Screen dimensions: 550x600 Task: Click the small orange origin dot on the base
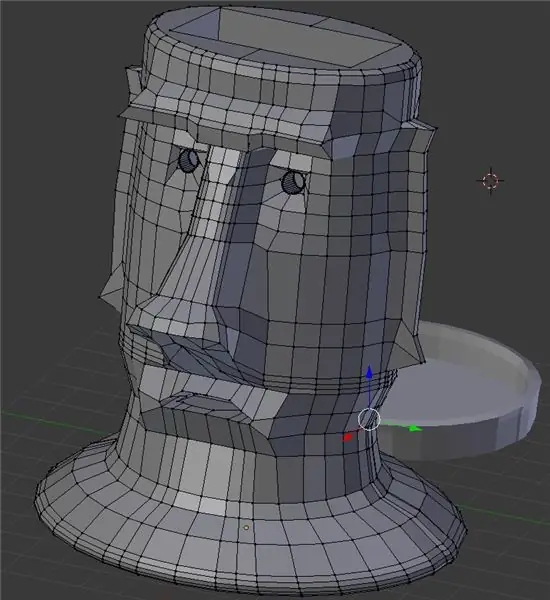(246, 527)
